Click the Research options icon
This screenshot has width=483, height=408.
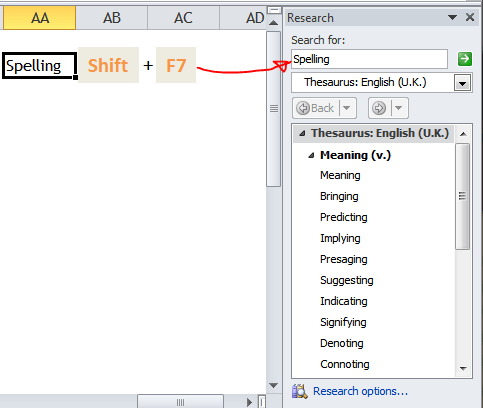pyautogui.click(x=299, y=391)
